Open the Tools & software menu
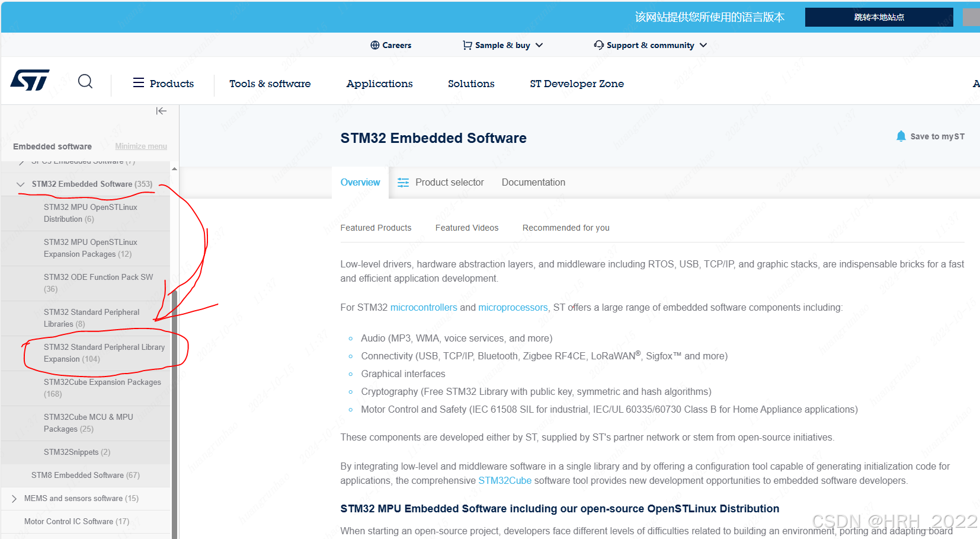 tap(270, 84)
